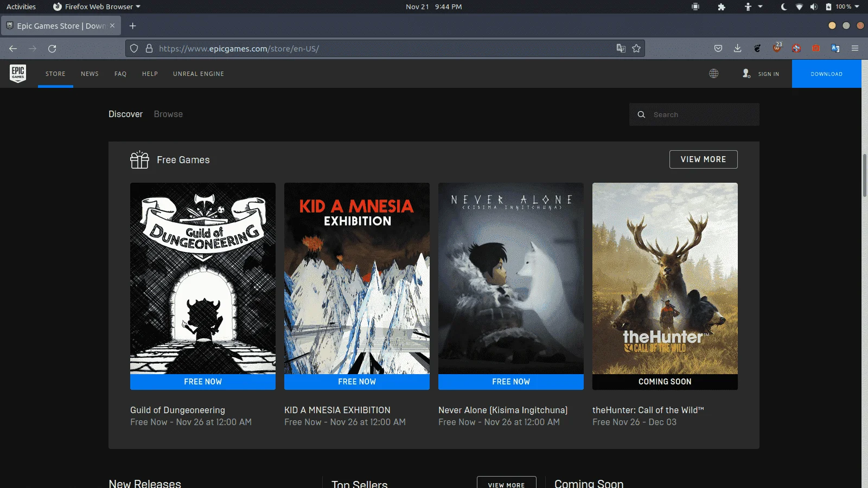Open the HELP nav item
Viewport: 868px width, 488px height.
point(150,74)
